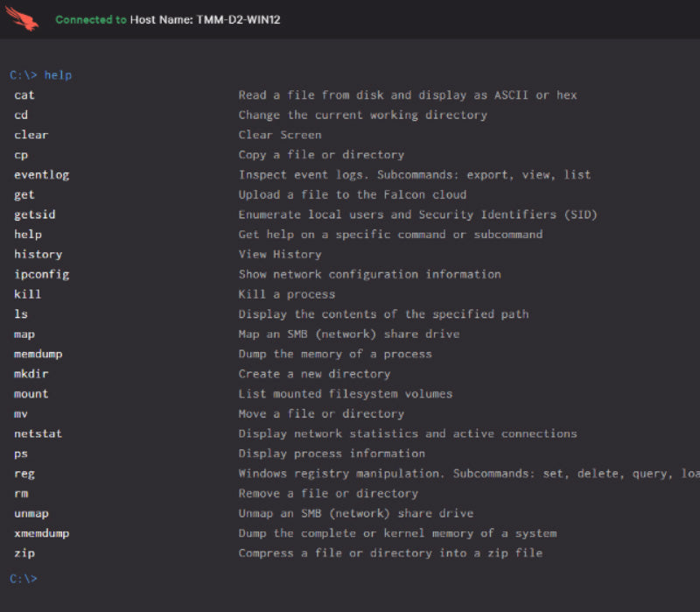
Task: Select the 'eventlog' command entry
Action: [41, 175]
